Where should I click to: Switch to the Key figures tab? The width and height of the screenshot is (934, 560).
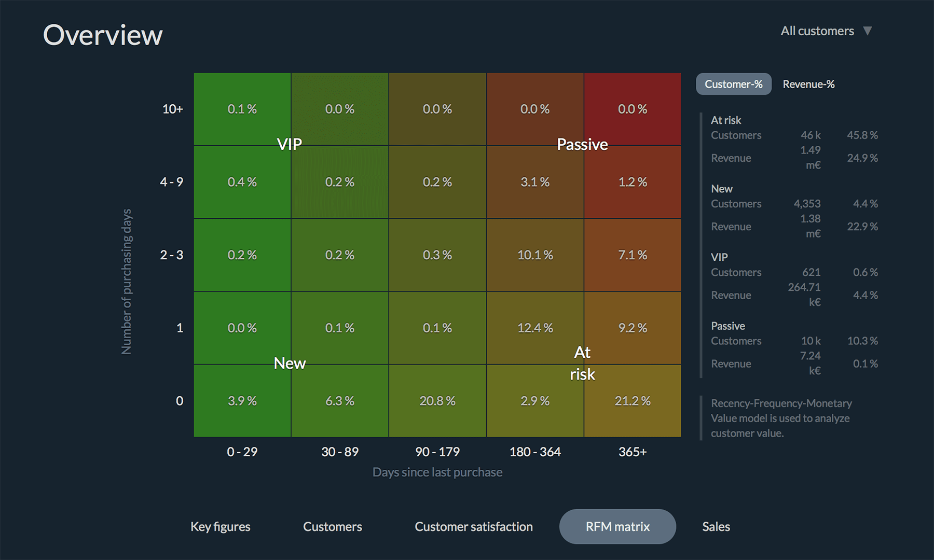click(x=221, y=526)
